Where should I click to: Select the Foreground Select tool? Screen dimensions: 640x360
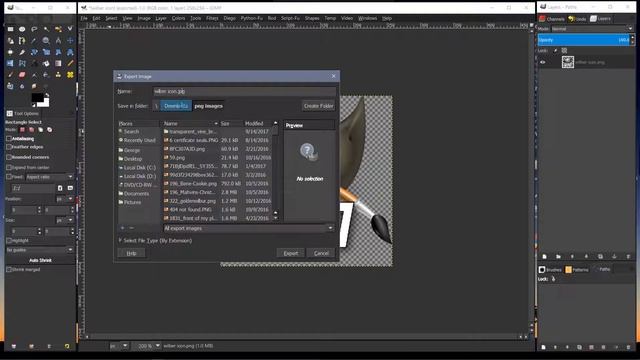10,41
